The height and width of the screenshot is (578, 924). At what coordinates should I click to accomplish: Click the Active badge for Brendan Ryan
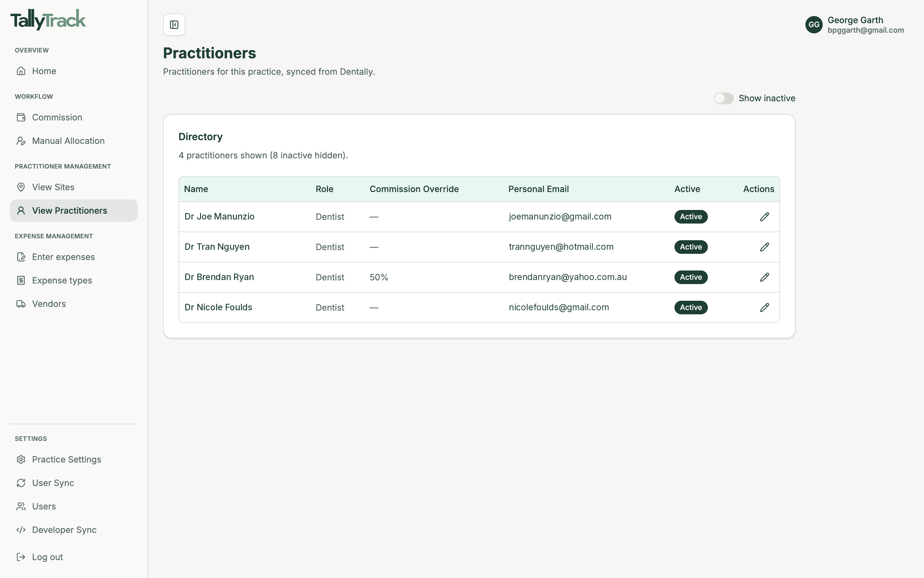point(691,277)
